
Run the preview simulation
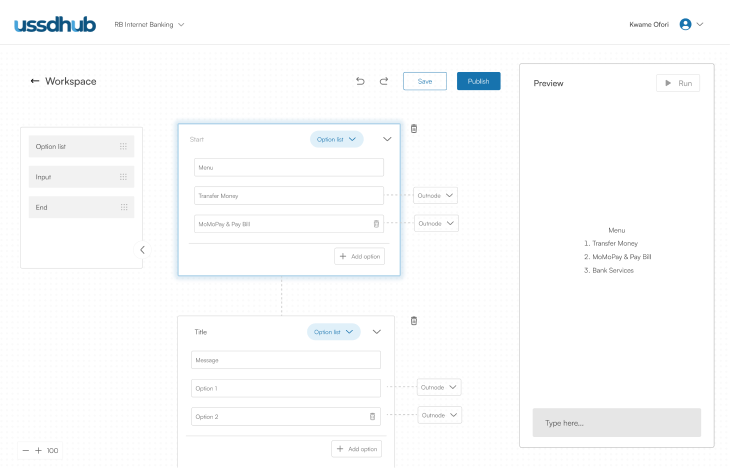678,83
